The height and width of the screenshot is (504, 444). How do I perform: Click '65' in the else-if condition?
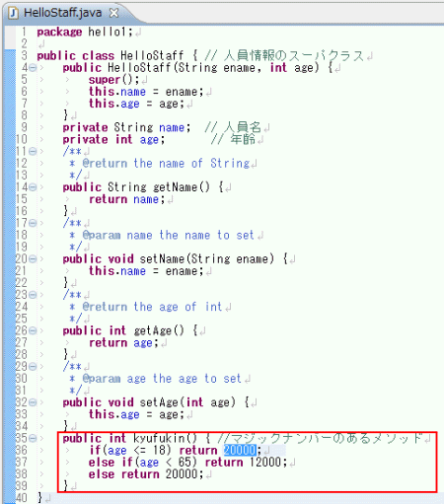[x=185, y=463]
